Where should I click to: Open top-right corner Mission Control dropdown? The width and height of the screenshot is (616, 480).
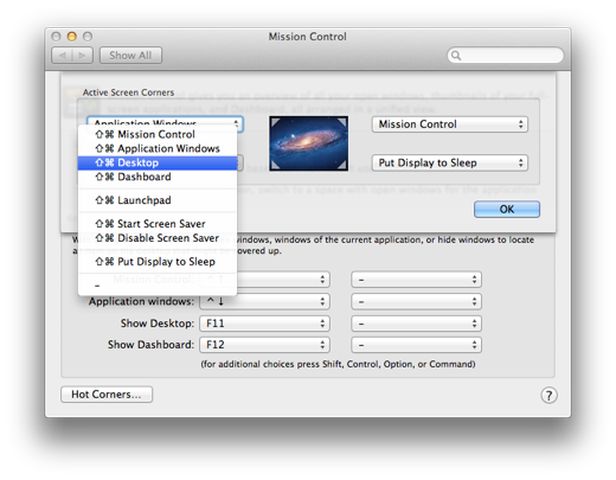pos(449,125)
